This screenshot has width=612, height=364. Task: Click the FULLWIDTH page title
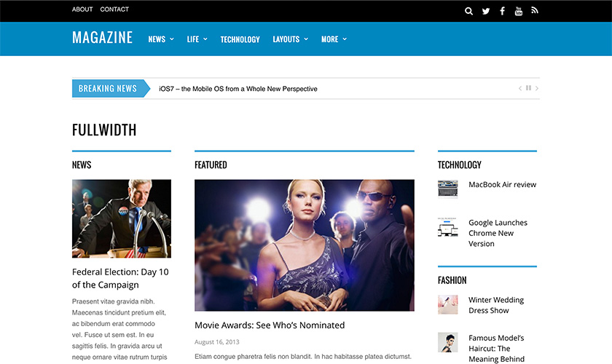[104, 130]
